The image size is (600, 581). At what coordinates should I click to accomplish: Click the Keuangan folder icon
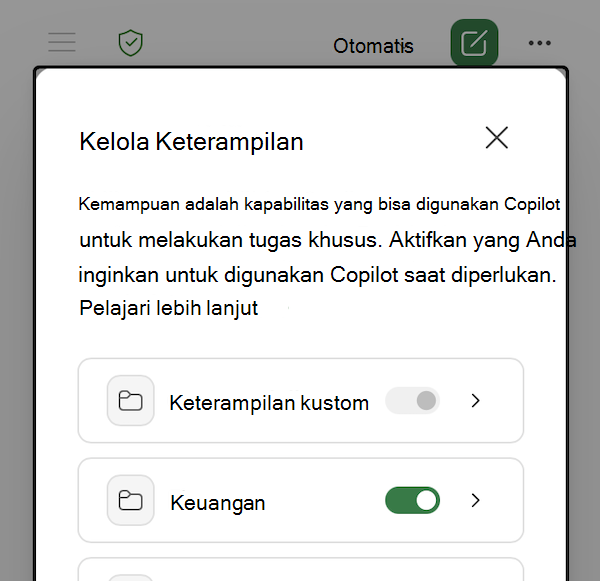pos(130,500)
